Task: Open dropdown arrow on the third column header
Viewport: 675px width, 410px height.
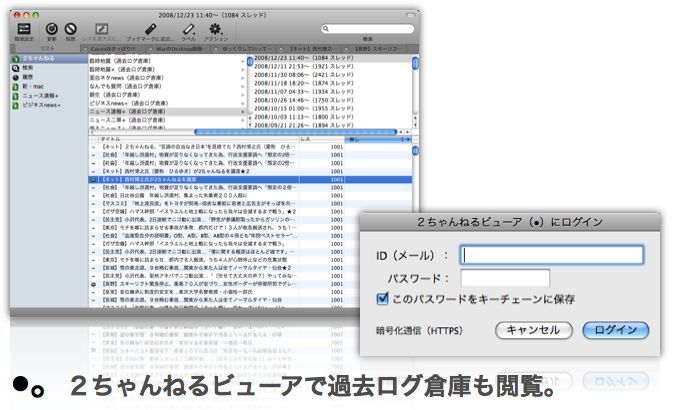Action: (408, 140)
